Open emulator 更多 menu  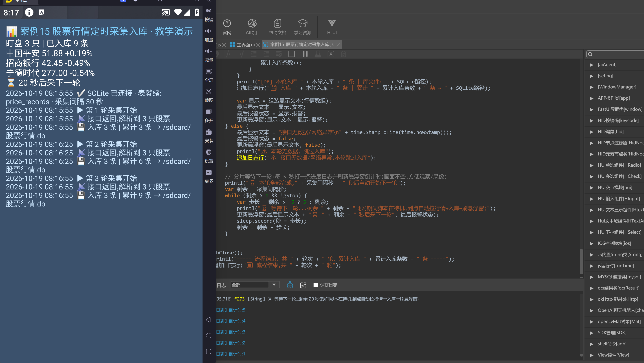(x=209, y=176)
